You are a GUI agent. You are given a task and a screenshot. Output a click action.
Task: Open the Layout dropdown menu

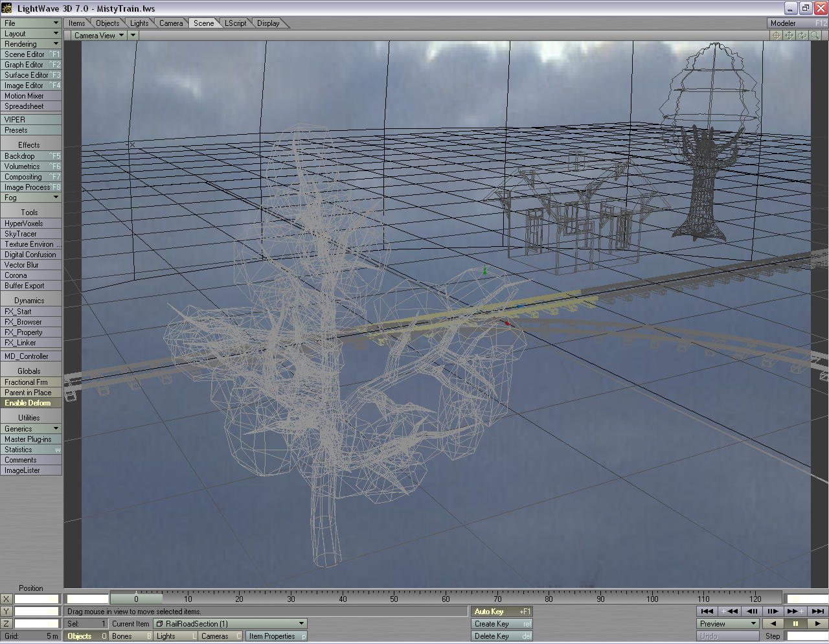[x=30, y=34]
